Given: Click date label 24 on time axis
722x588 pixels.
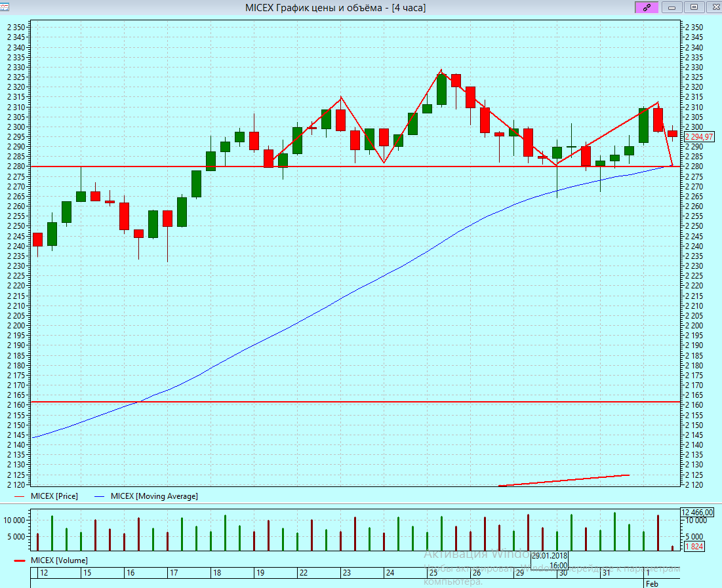Looking at the screenshot, I should pos(390,573).
